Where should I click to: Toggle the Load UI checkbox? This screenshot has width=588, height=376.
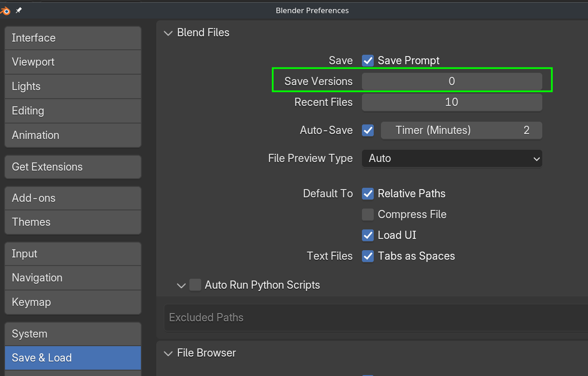pos(368,235)
